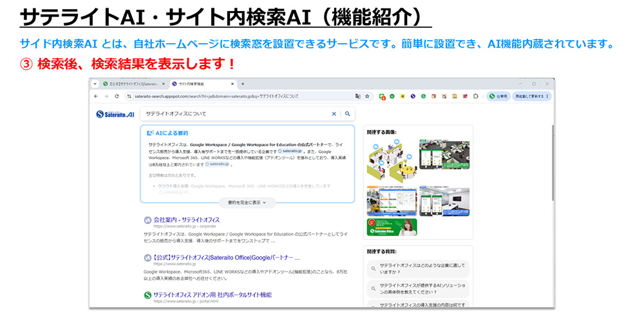Open a new browser tab with plus
This screenshot has height=317, width=644.
coord(243,84)
